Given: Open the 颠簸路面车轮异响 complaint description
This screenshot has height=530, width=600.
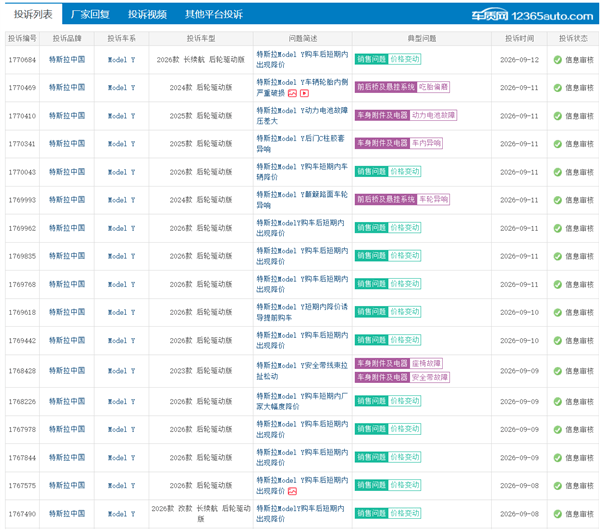Looking at the screenshot, I should 302,200.
